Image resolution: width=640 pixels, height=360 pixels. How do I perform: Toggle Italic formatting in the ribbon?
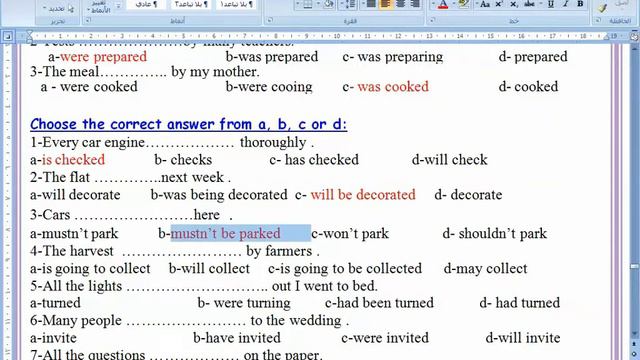tap(566, 4)
